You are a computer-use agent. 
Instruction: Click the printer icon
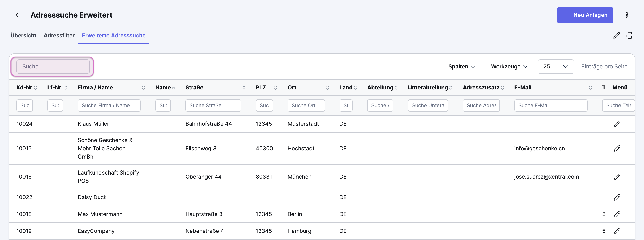pyautogui.click(x=629, y=36)
